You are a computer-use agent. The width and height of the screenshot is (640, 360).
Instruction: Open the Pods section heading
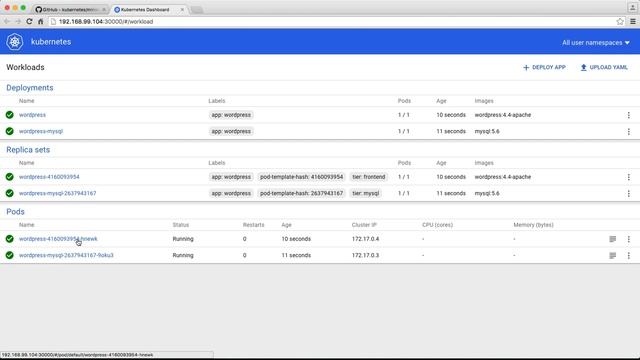[16, 212]
